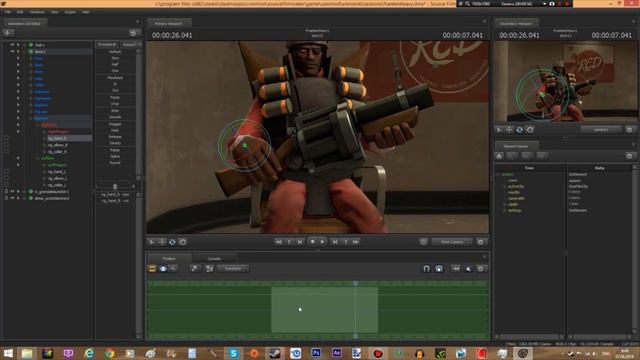640x360 pixels.
Task: Open secondary viewport gear settings
Action: [629, 130]
